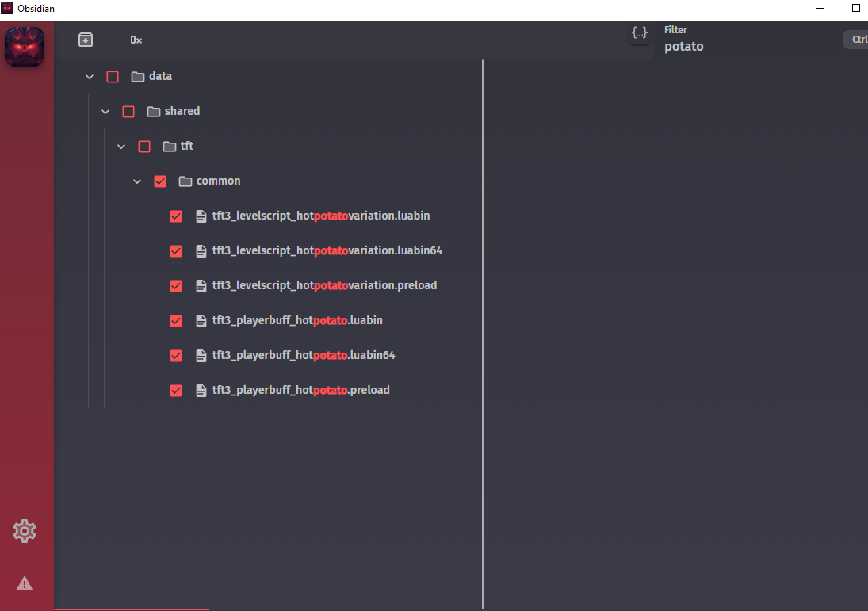Click the folder icon beside tft
This screenshot has height=611, width=868.
tap(168, 146)
